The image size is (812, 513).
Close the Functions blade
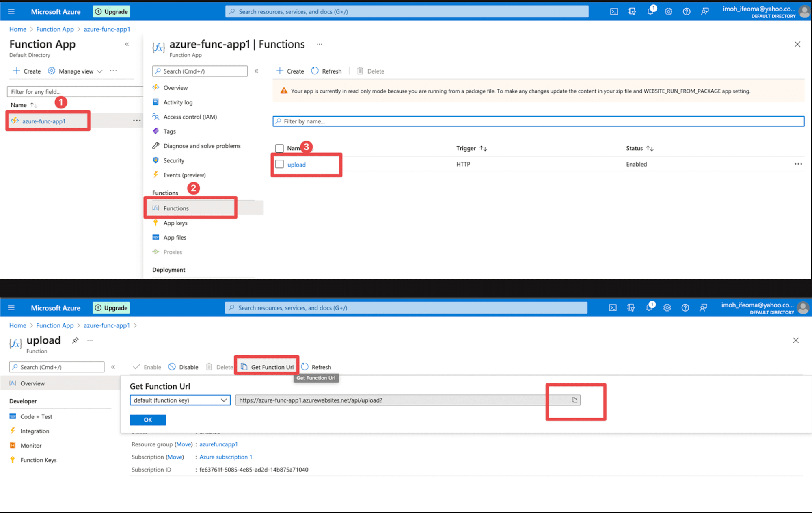click(x=797, y=44)
